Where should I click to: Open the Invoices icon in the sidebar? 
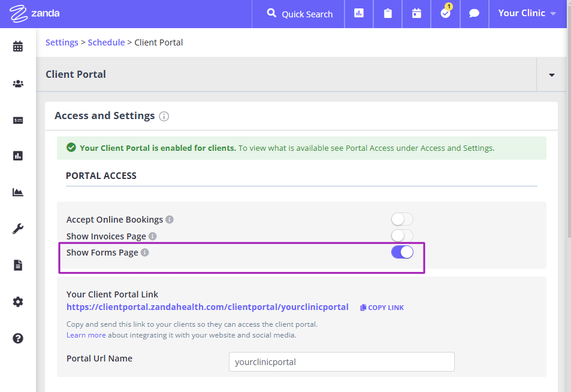[x=17, y=120]
